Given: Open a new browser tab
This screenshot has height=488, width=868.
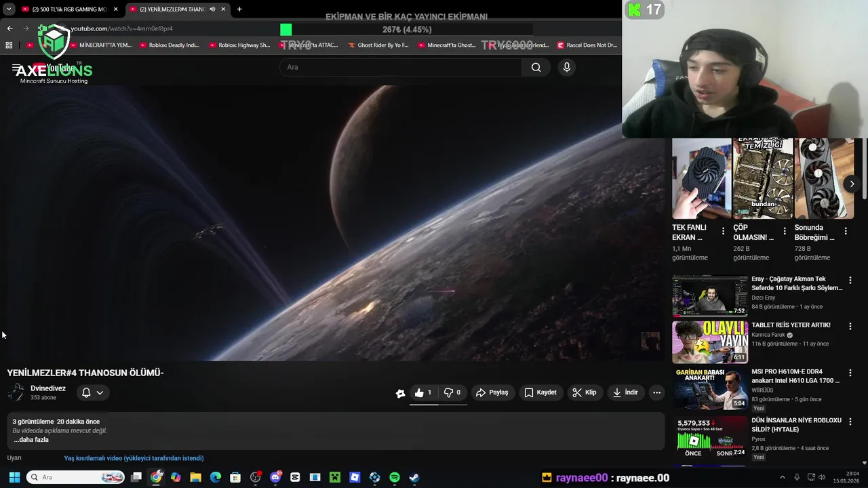Looking at the screenshot, I should pos(239,9).
